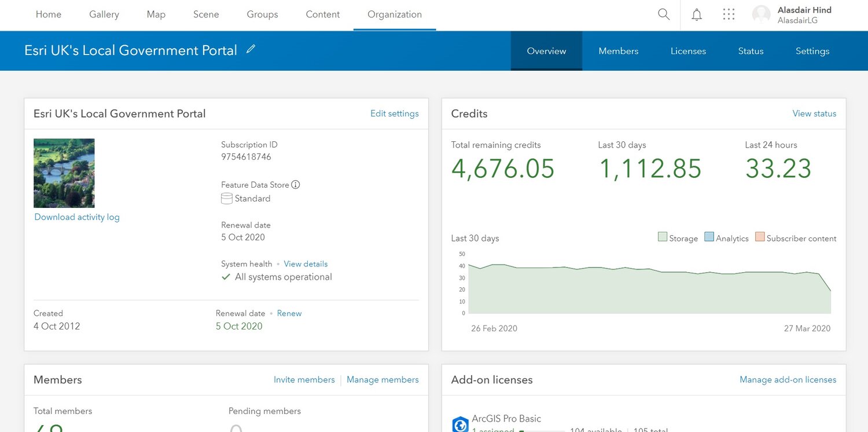Open the search magnifier icon

click(x=664, y=14)
